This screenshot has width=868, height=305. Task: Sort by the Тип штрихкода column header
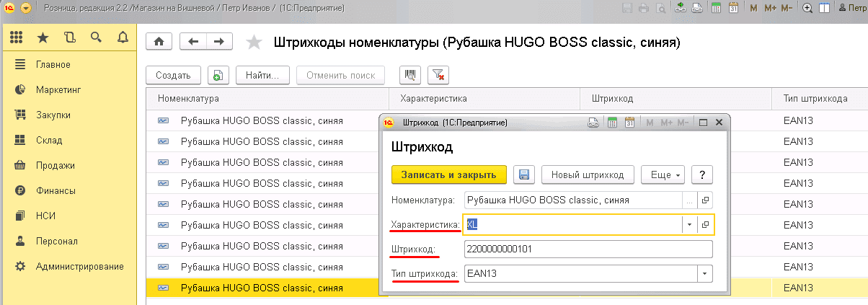815,98
